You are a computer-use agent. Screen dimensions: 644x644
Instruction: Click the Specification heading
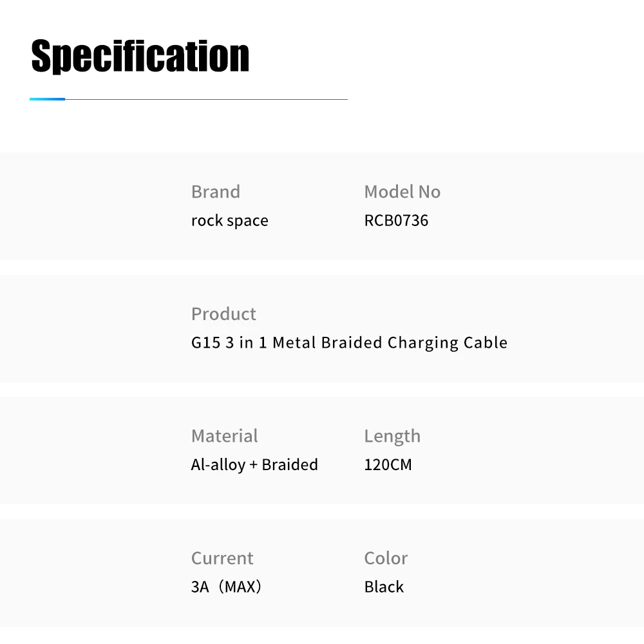[x=140, y=56]
